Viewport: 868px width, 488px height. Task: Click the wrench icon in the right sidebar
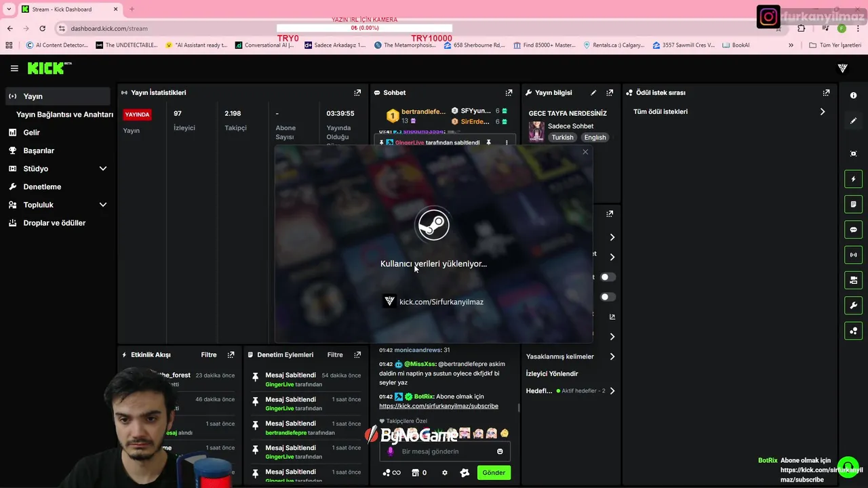[854, 306]
